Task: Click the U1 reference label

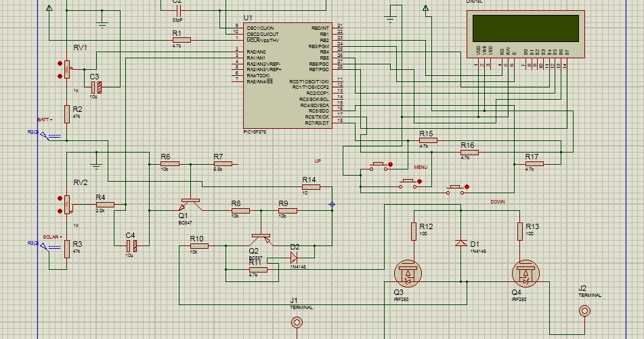Action: point(248,18)
